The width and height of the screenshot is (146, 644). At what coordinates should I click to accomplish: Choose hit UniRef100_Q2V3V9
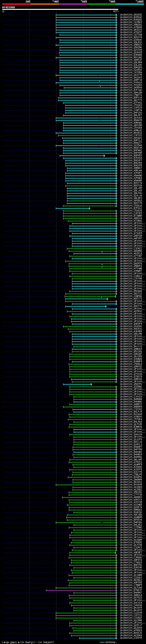coord(131,50)
